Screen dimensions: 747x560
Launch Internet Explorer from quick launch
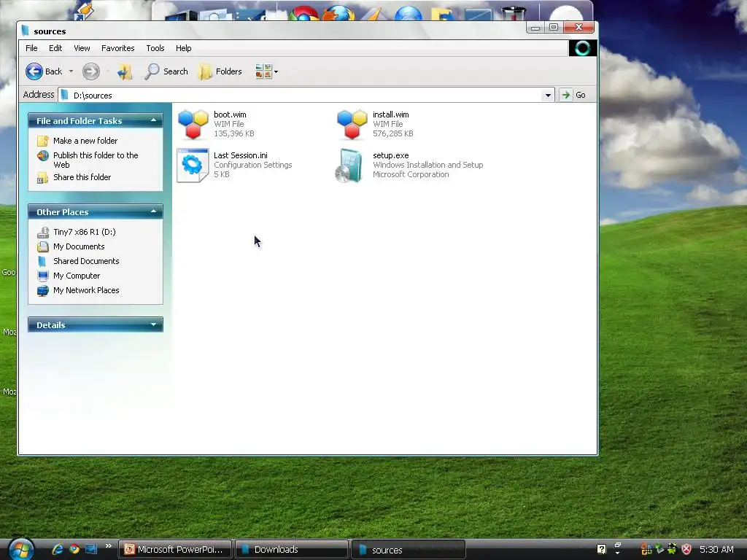coord(58,549)
